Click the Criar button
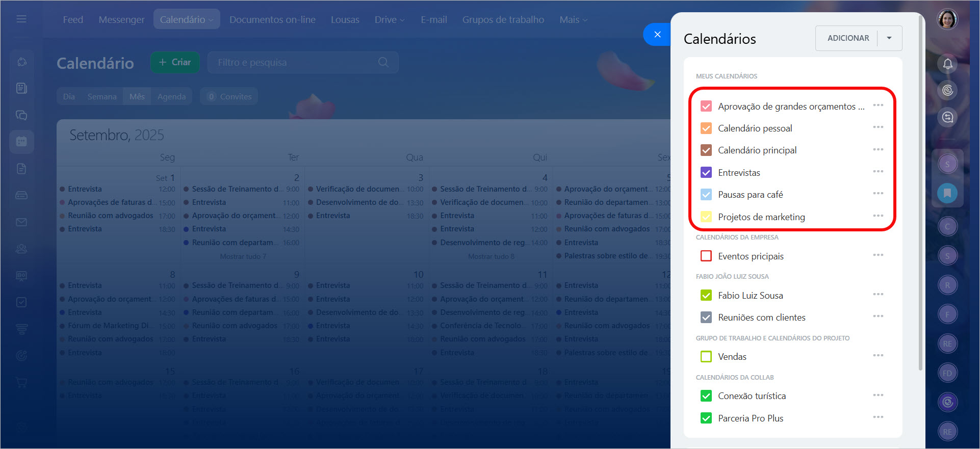 pyautogui.click(x=175, y=62)
